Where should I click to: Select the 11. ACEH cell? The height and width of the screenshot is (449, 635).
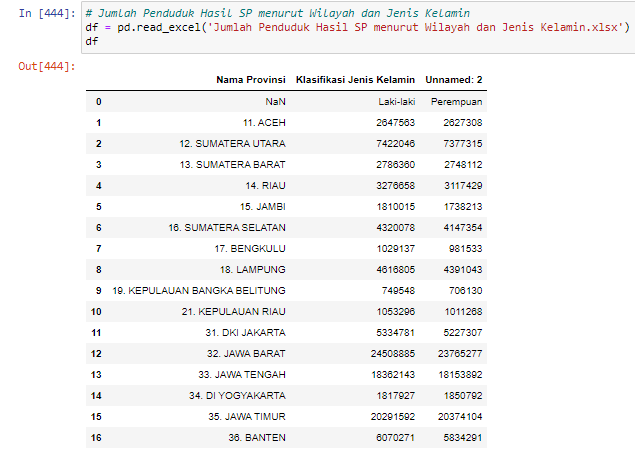[x=264, y=123]
